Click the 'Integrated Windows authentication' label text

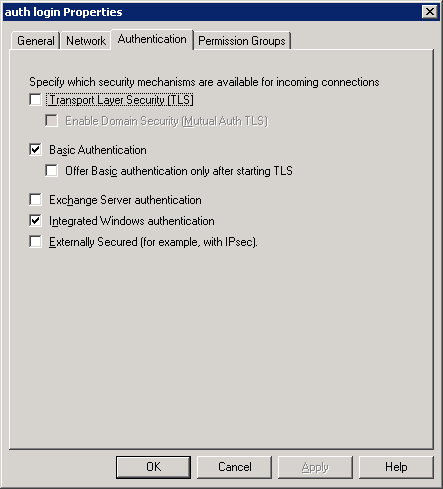(132, 221)
